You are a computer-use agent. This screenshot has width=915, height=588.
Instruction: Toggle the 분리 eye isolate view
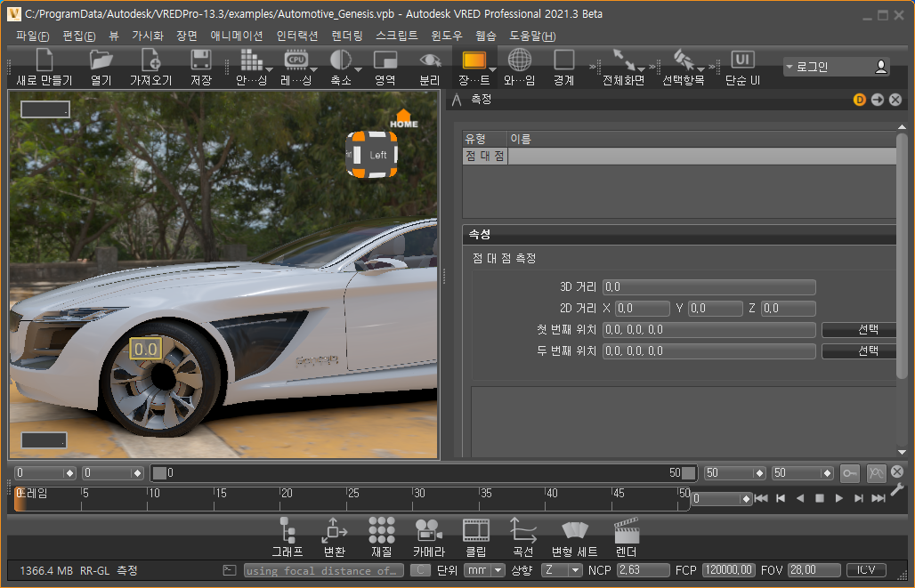430,60
